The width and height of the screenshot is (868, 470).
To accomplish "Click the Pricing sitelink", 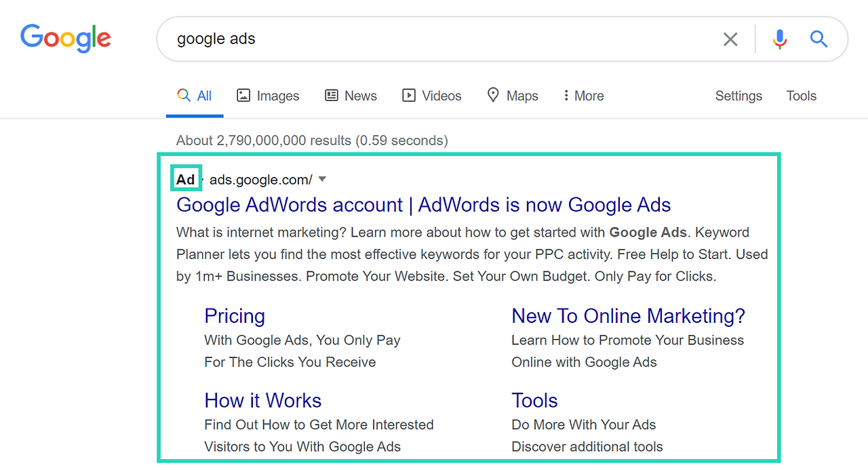I will (x=235, y=316).
